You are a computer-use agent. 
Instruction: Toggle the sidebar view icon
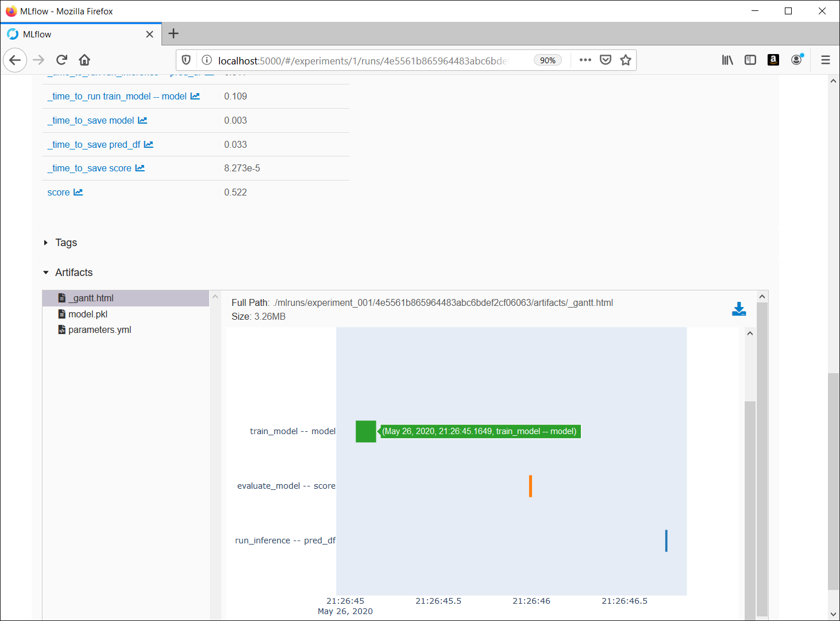click(750, 60)
